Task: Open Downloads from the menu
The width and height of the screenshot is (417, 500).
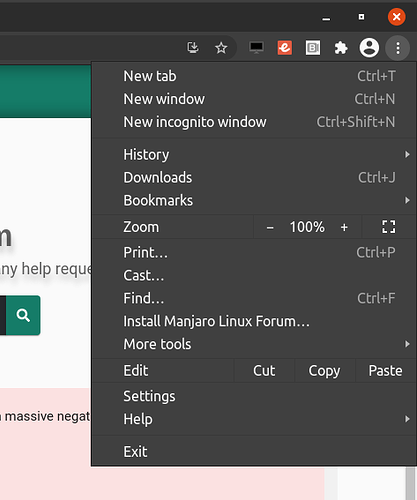Action: [x=254, y=178]
